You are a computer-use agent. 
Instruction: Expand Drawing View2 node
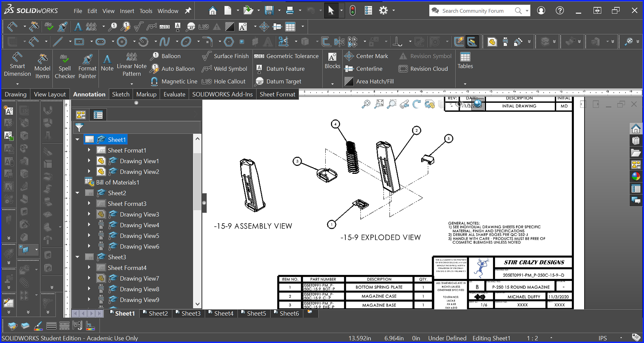point(89,171)
